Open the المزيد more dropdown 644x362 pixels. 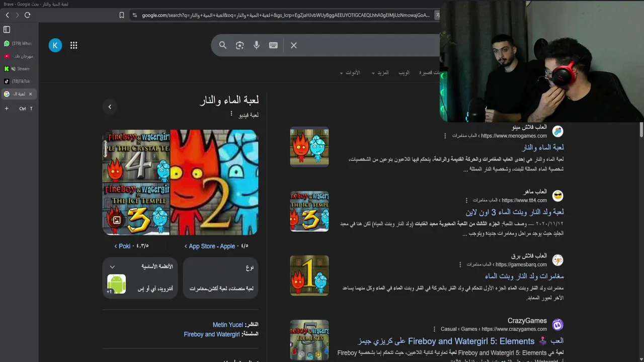coord(380,73)
